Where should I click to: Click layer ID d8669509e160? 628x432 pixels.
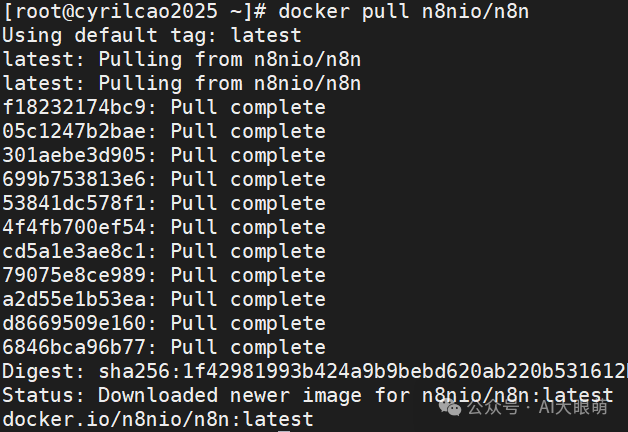coord(79,324)
